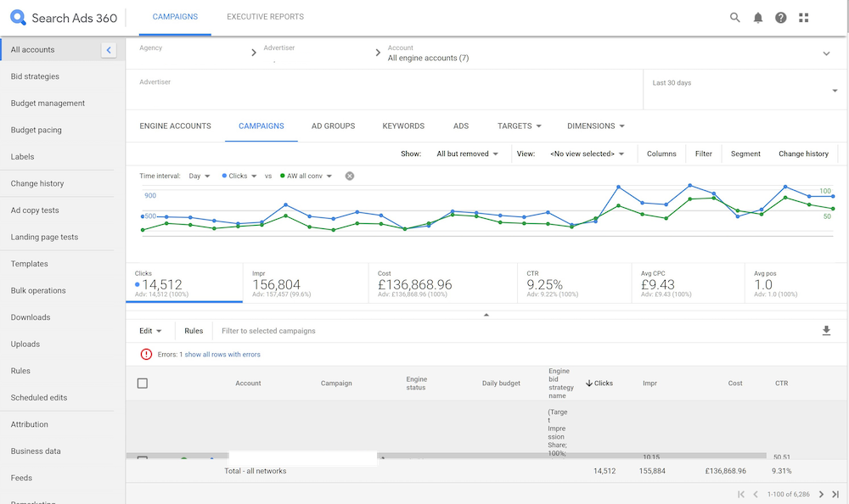849x504 pixels.
Task: Click the Rules button beside Edit
Action: coord(194,331)
